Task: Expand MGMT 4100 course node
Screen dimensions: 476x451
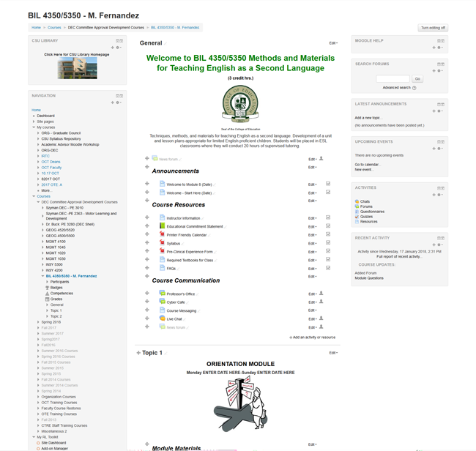Action: 42,242
